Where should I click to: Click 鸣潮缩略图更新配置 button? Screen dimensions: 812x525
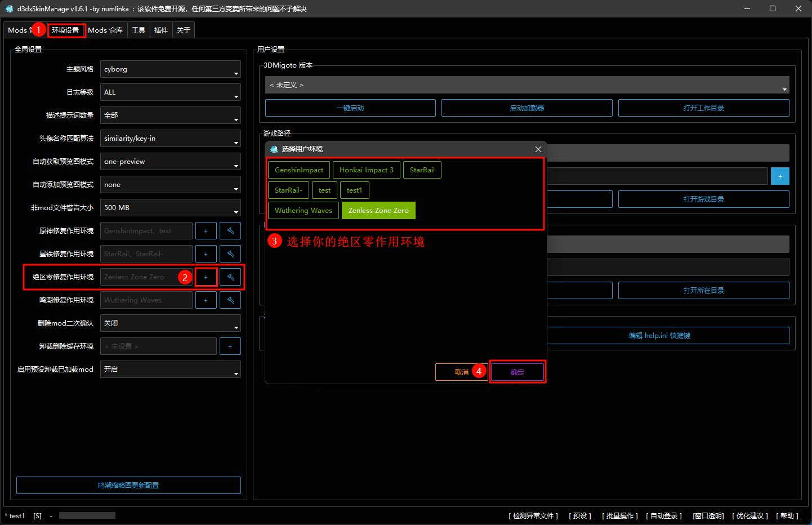(128, 486)
